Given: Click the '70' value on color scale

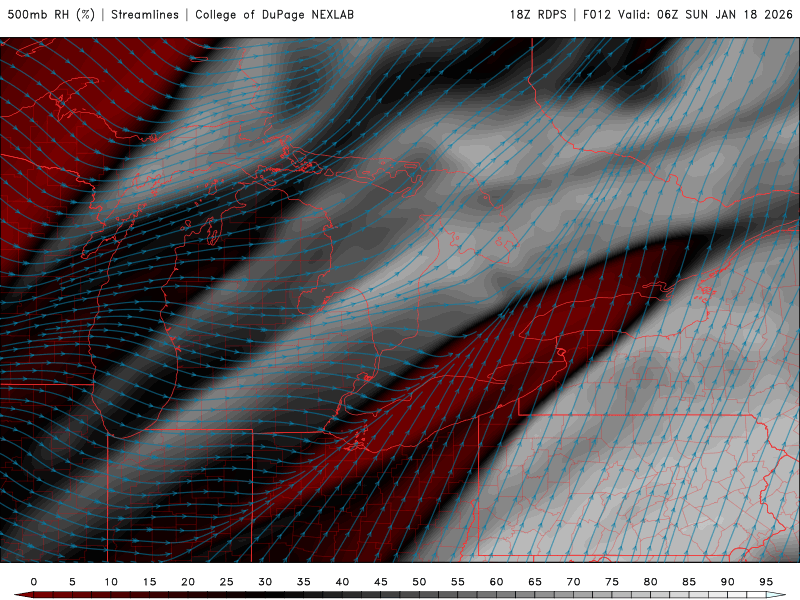Looking at the screenshot, I should click(573, 582).
